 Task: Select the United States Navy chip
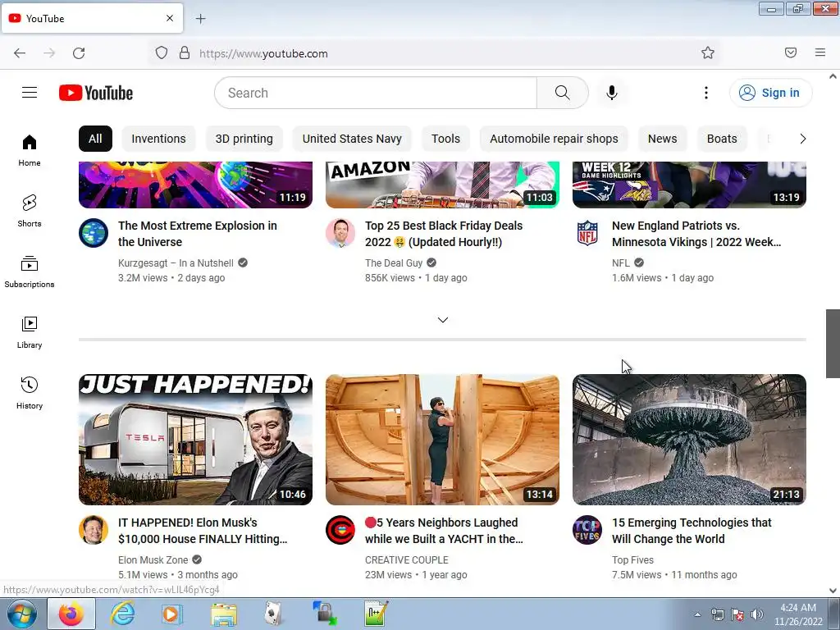click(x=352, y=139)
